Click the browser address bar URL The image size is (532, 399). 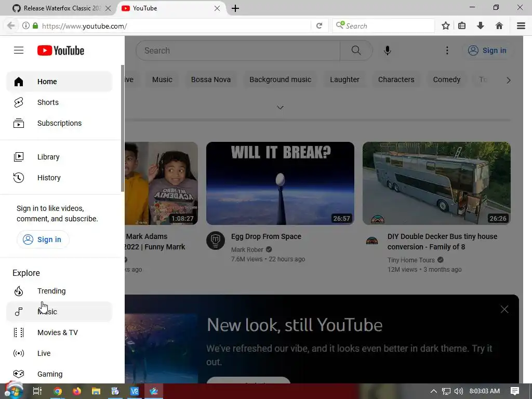pos(85,26)
